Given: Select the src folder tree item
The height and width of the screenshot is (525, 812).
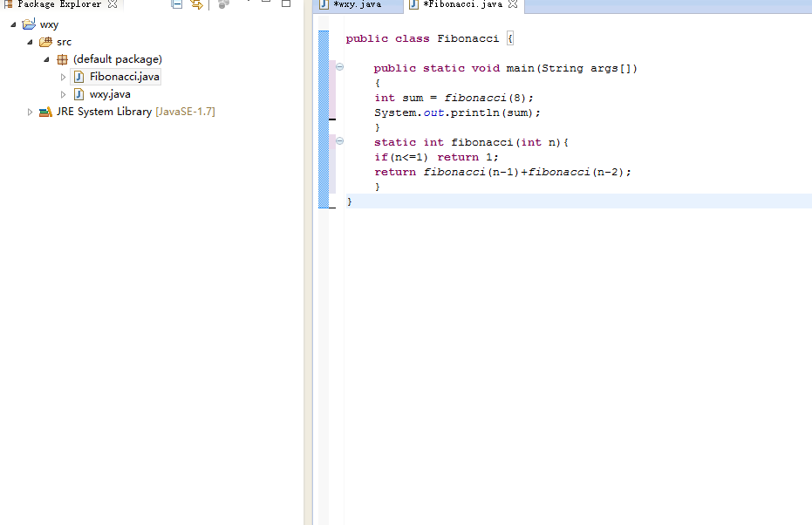Looking at the screenshot, I should [64, 42].
